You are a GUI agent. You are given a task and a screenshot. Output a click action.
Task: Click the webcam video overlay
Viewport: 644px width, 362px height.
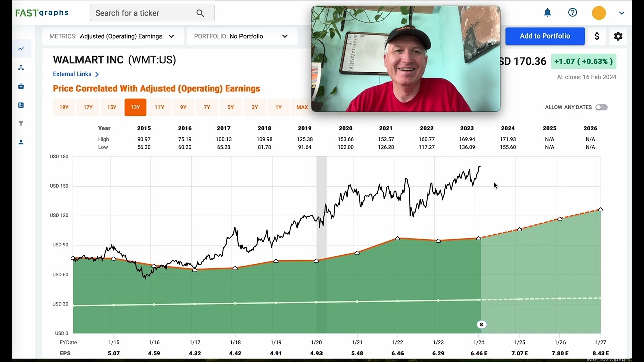click(x=406, y=59)
